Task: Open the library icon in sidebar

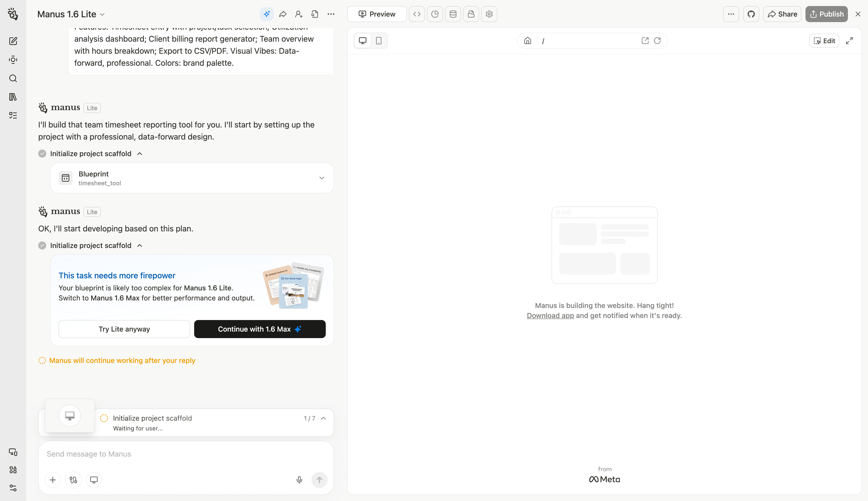Action: 13,97
